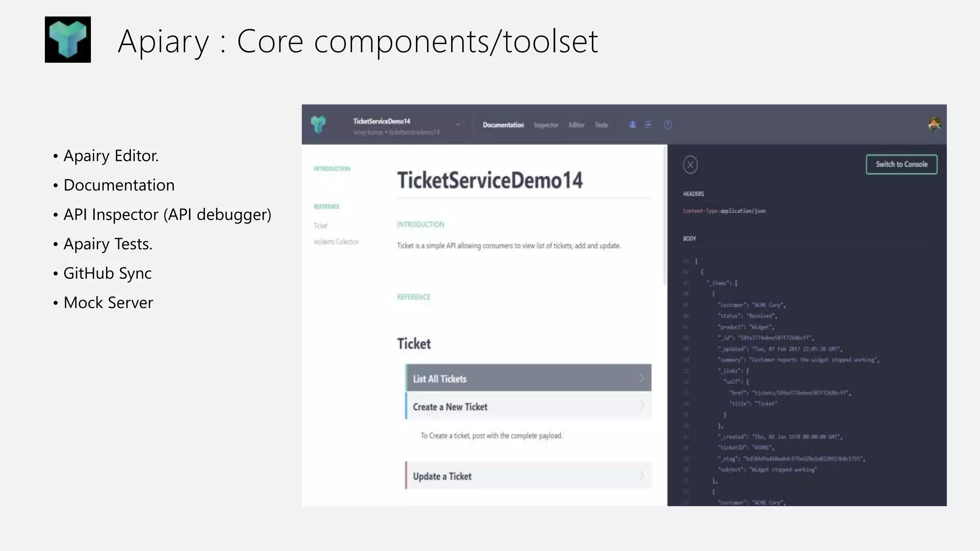Image resolution: width=980 pixels, height=551 pixels.
Task: Go to REFERENCE in the sidebar
Action: 326,207
